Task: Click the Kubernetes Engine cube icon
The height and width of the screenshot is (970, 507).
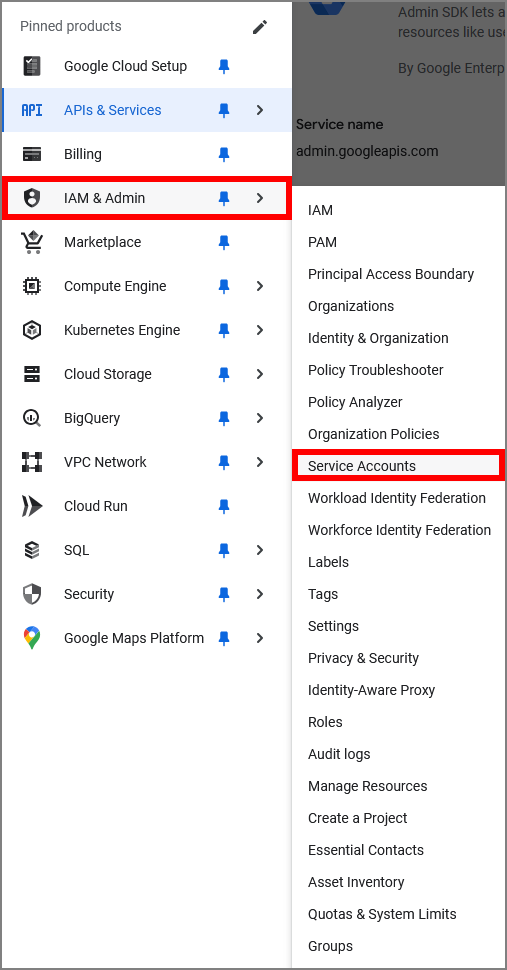Action: pyautogui.click(x=32, y=330)
